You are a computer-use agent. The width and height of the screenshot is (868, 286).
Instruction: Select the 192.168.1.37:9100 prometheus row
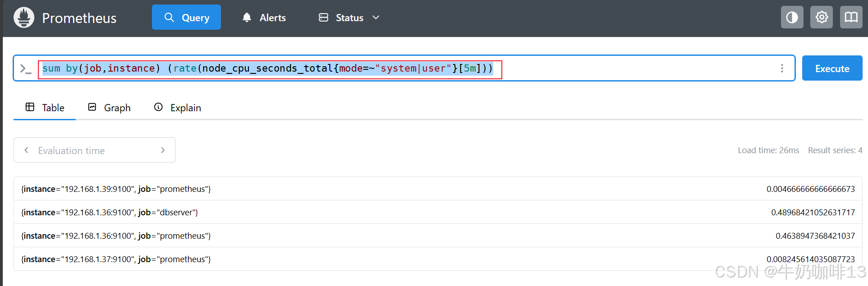(x=438, y=259)
